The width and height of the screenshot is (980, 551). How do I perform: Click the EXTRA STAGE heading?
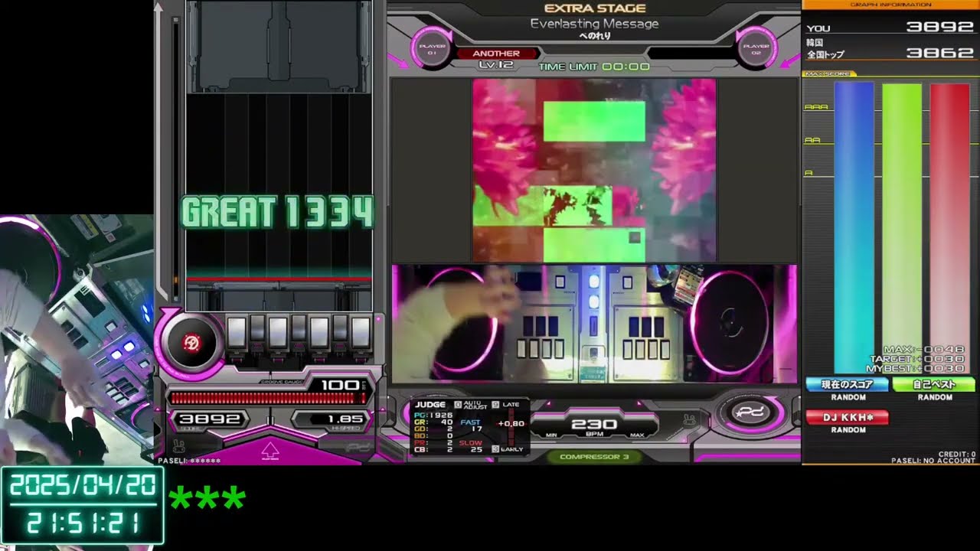[595, 8]
